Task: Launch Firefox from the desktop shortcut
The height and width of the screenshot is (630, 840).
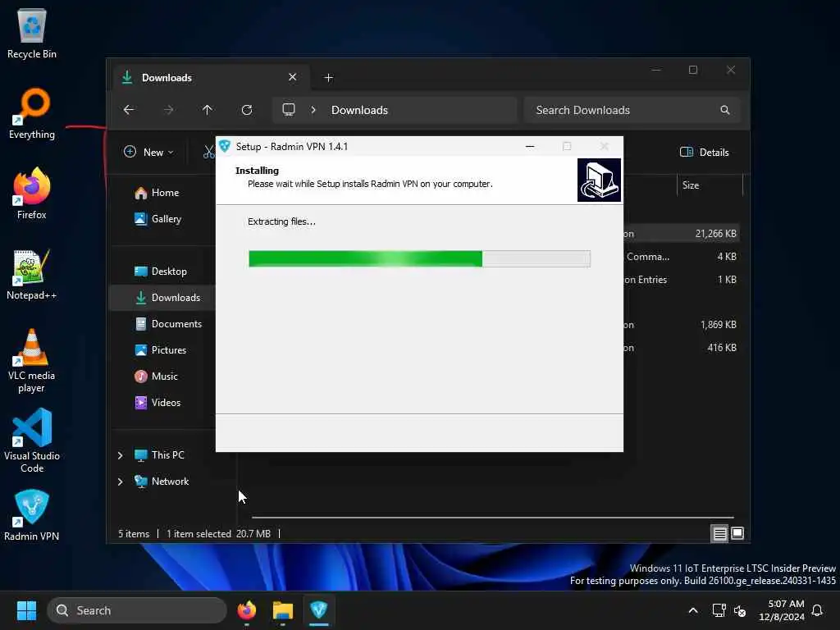Action: click(32, 194)
